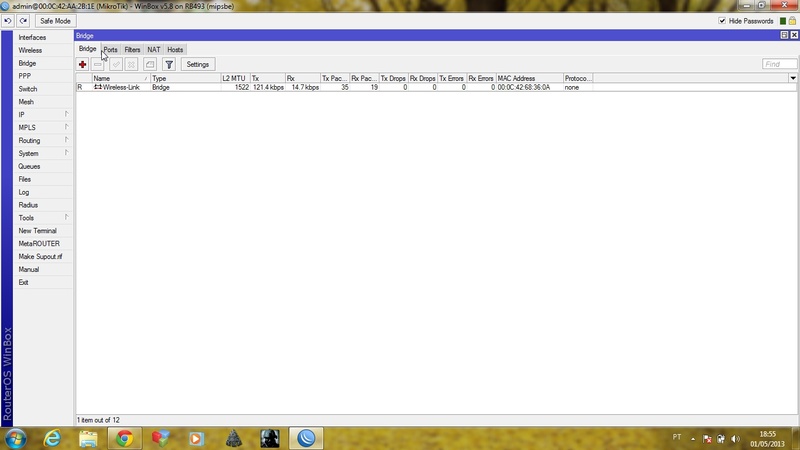
Task: Click Exit in sidebar menu
Action: (x=43, y=282)
